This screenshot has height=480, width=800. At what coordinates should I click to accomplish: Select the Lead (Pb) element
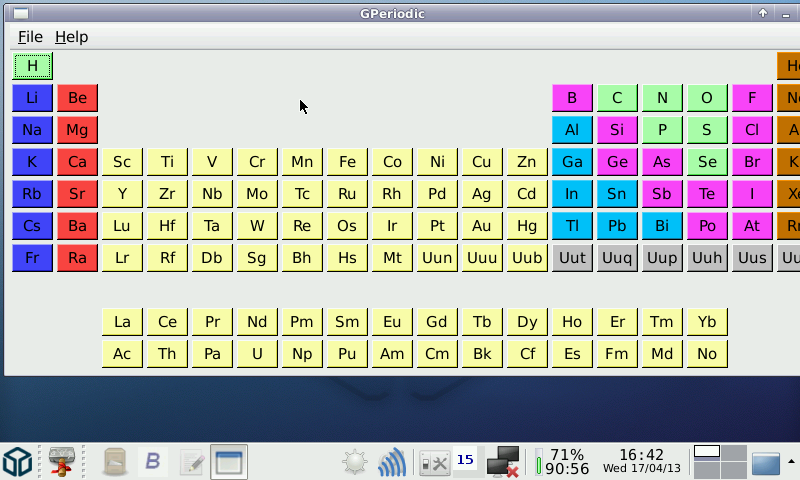click(x=617, y=226)
